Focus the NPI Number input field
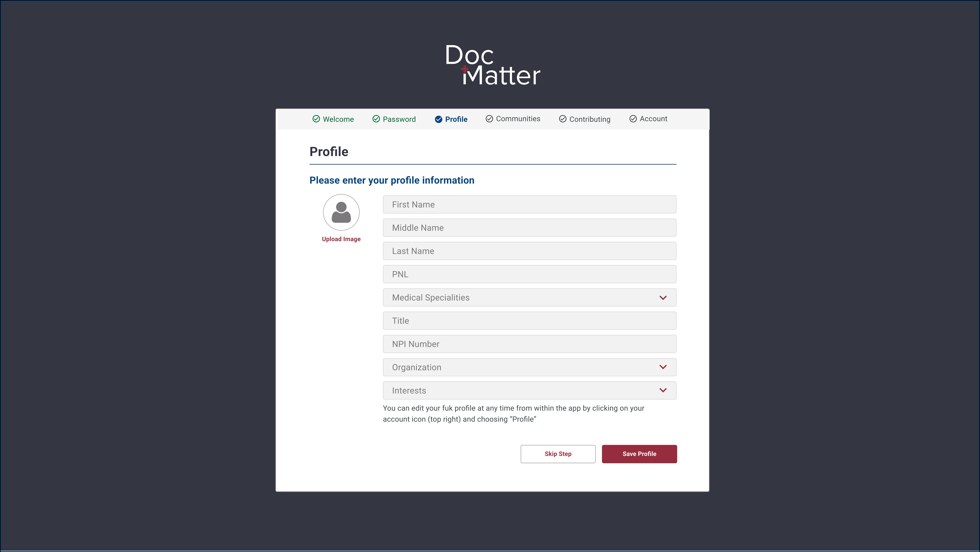The height and width of the screenshot is (552, 980). (530, 344)
